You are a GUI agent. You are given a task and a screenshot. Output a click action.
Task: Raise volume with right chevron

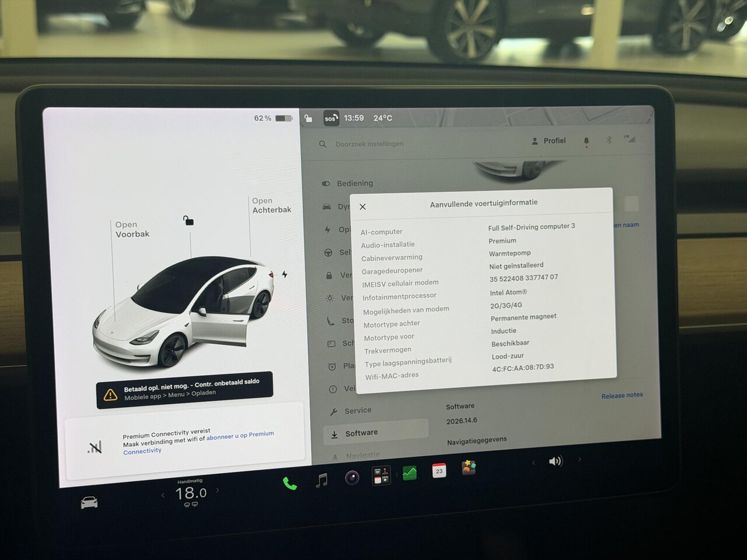[580, 460]
